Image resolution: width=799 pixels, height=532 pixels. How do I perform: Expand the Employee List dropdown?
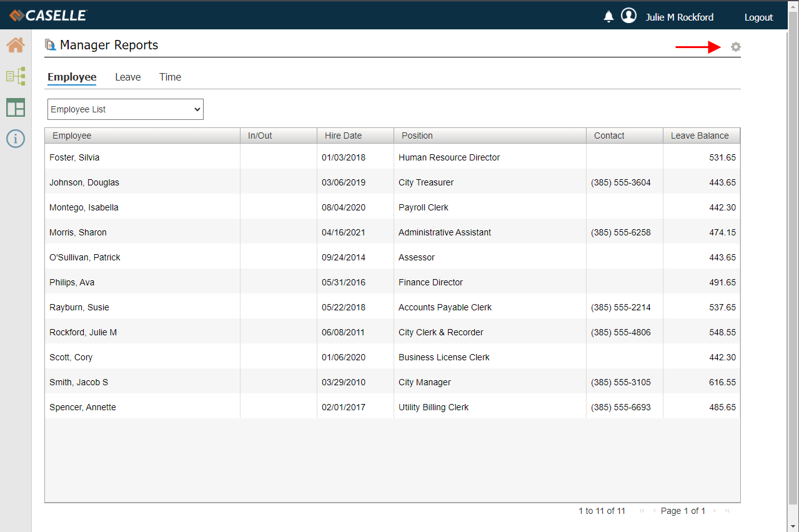click(126, 109)
